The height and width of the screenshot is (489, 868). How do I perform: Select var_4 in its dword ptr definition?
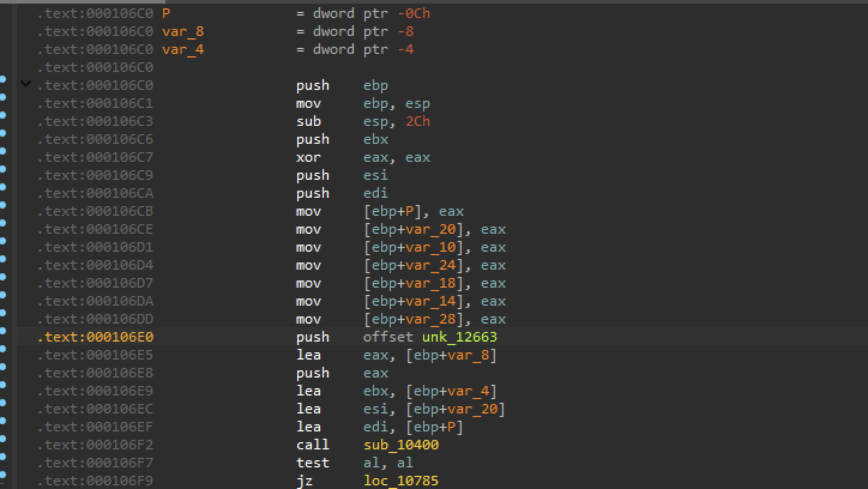point(183,49)
